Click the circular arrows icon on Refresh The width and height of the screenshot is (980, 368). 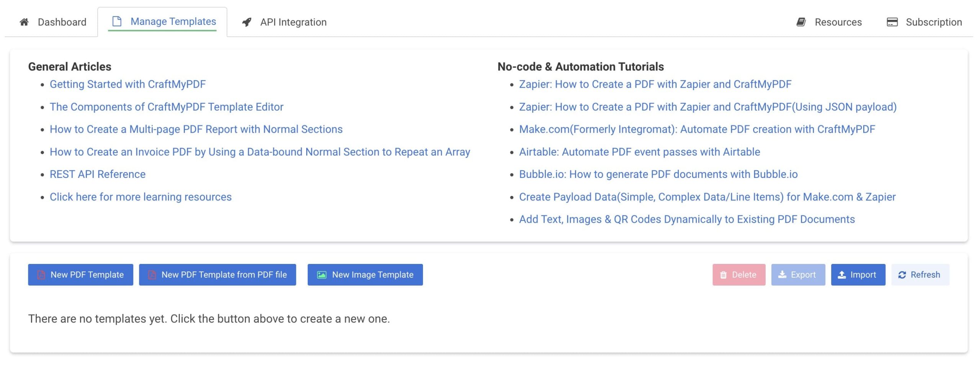(x=902, y=275)
